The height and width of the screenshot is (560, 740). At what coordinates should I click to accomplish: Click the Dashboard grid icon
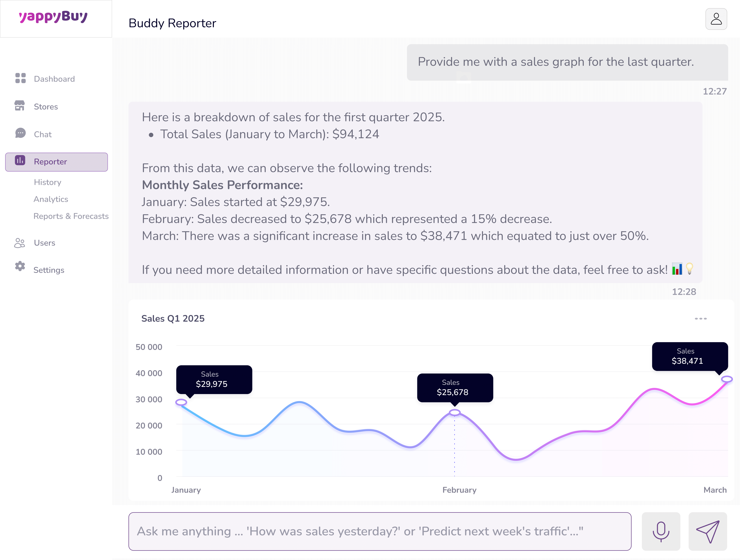[20, 78]
